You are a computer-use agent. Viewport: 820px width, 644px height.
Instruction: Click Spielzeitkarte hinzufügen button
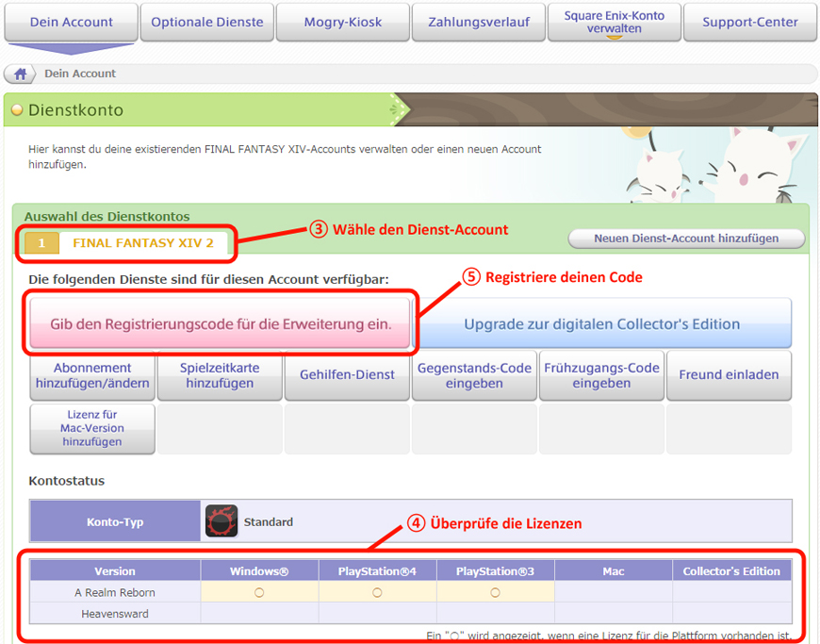coord(220,375)
